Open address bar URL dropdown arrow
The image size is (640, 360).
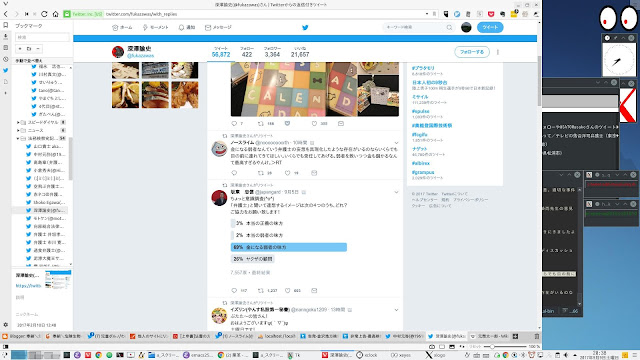(x=427, y=14)
